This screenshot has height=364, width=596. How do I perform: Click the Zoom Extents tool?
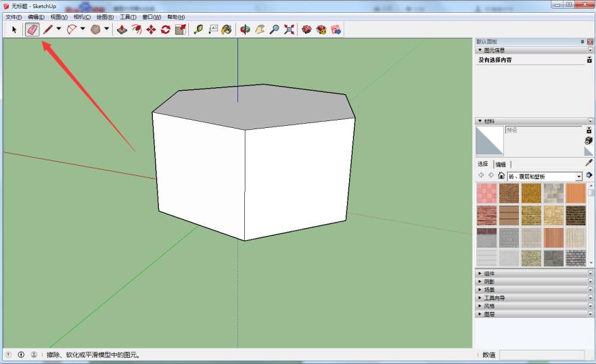coord(289,29)
